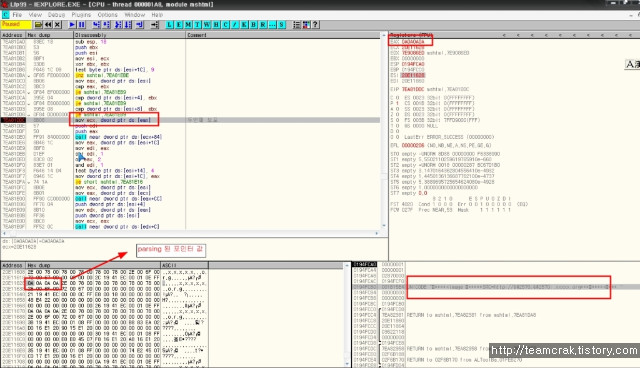Click ASCII column header in dump pane
640x368 pixels.
pos(184,265)
